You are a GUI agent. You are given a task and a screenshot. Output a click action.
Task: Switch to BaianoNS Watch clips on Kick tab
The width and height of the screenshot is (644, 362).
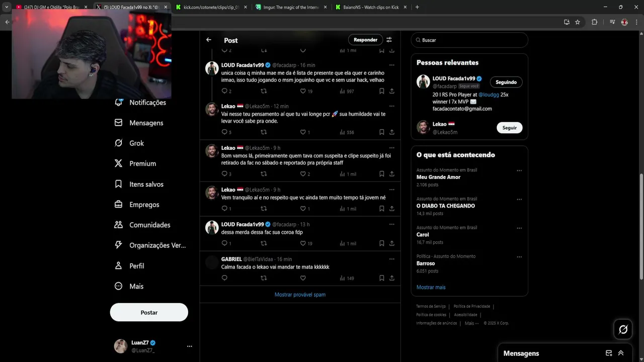tap(370, 7)
